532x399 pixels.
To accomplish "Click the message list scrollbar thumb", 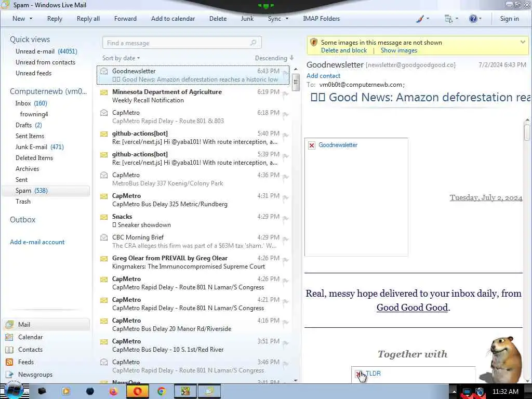I will pos(296,83).
